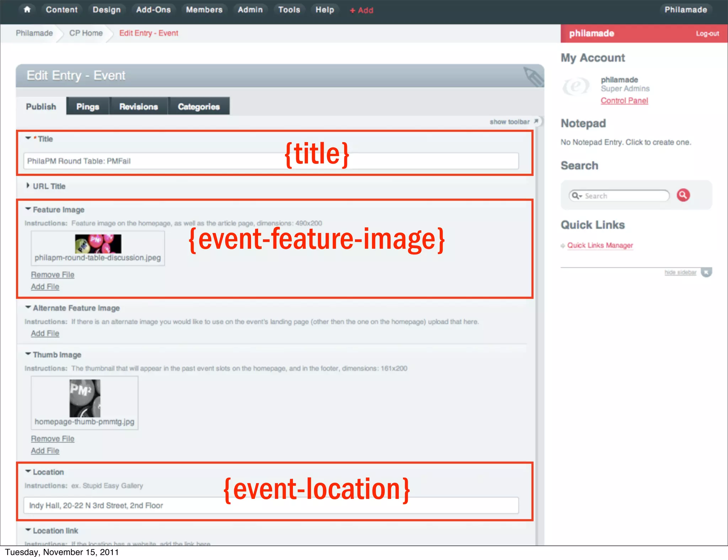
Task: Switch to the Categories tab
Action: 199,107
